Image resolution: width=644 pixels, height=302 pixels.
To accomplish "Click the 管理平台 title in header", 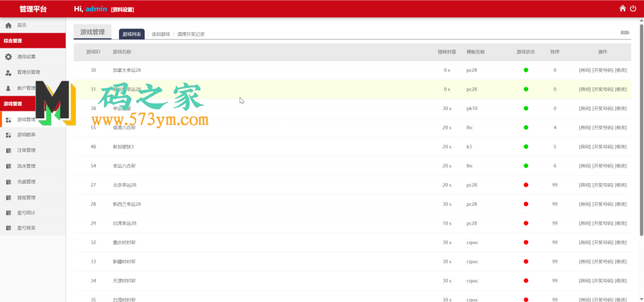I will click(33, 9).
